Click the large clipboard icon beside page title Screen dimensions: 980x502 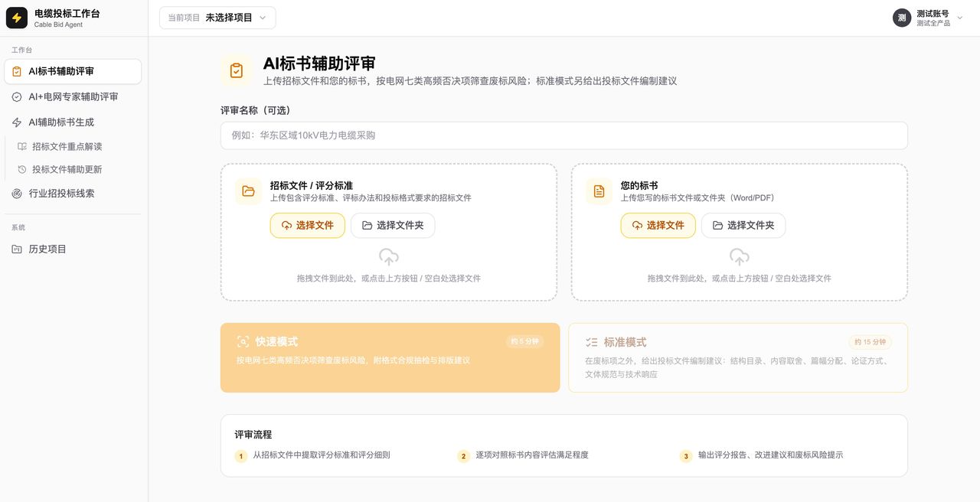click(x=237, y=70)
